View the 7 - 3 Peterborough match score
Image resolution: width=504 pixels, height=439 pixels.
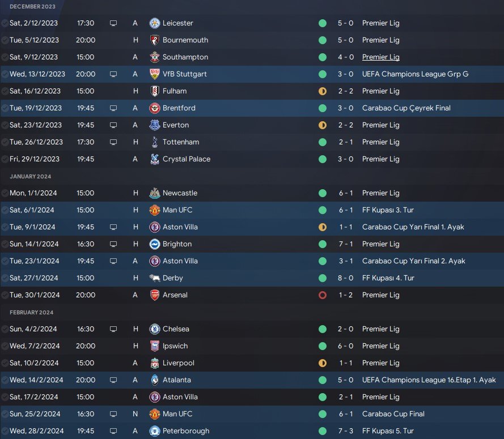[x=345, y=431]
